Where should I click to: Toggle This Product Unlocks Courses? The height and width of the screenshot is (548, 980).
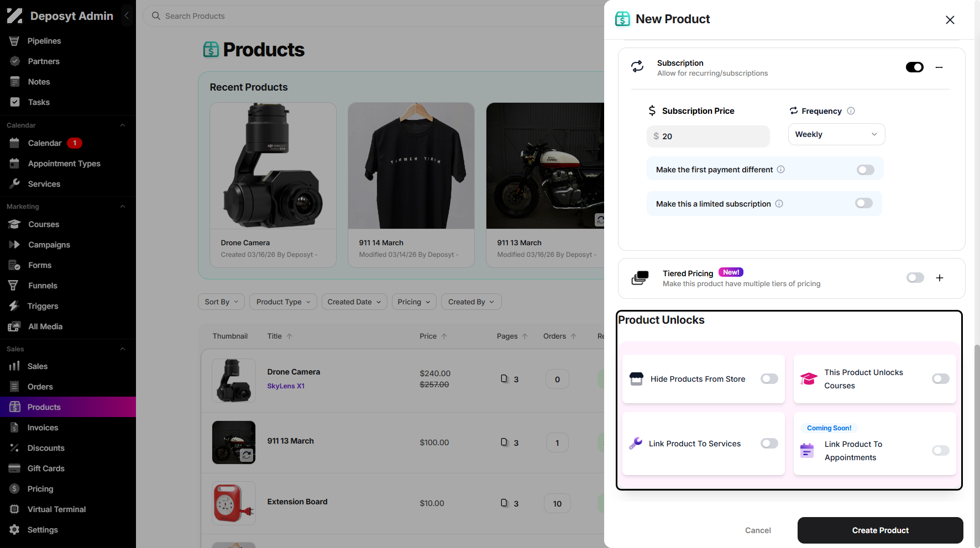tap(940, 379)
